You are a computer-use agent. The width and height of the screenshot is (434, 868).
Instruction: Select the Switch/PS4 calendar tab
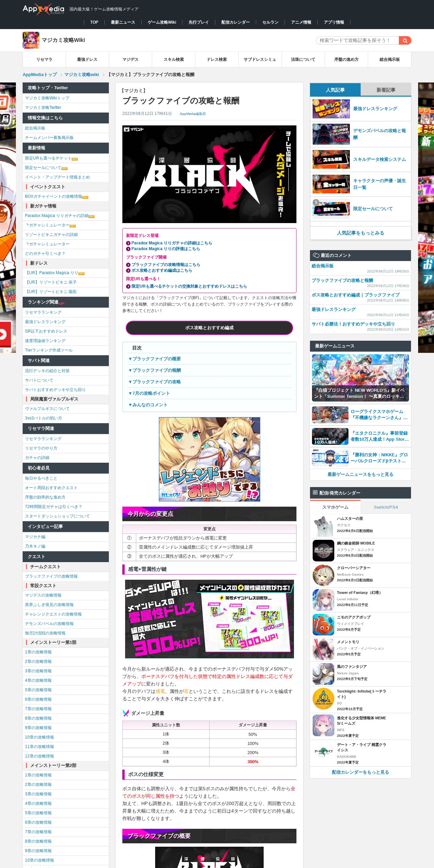(x=386, y=507)
